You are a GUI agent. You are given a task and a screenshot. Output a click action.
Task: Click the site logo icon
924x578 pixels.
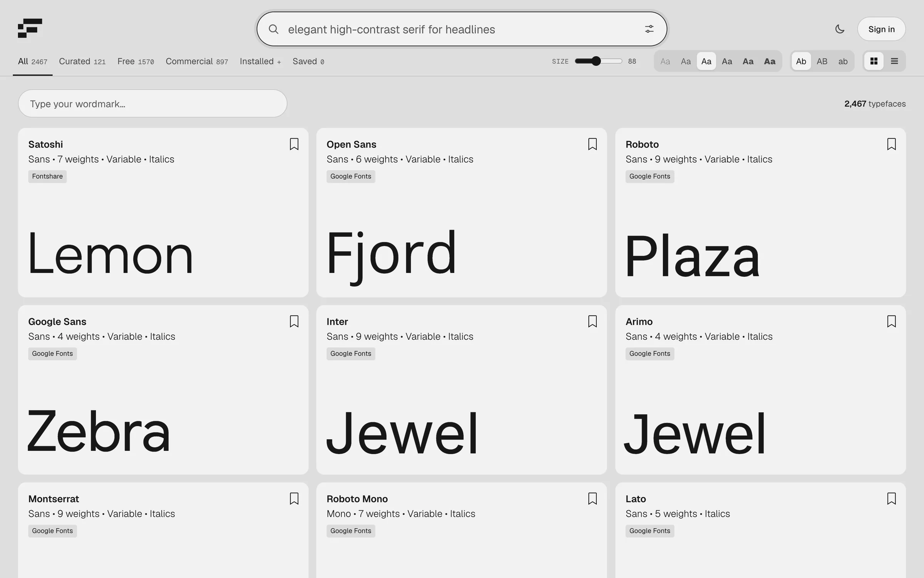30,28
